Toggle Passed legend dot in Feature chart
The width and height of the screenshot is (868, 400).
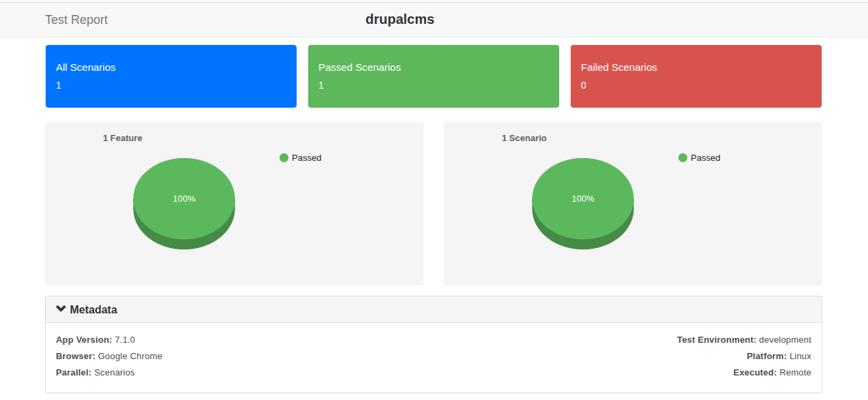click(x=284, y=157)
